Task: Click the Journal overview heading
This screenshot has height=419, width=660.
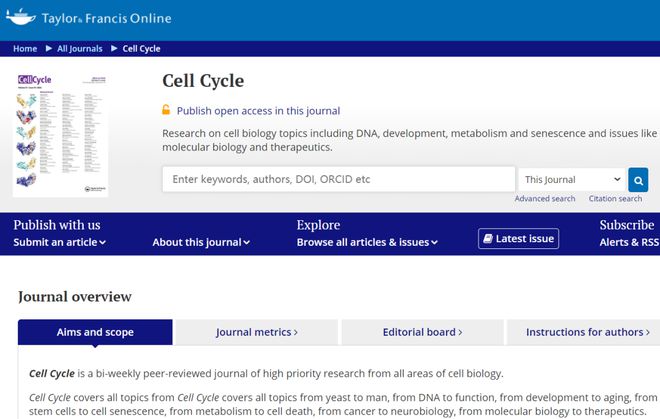Action: click(75, 296)
